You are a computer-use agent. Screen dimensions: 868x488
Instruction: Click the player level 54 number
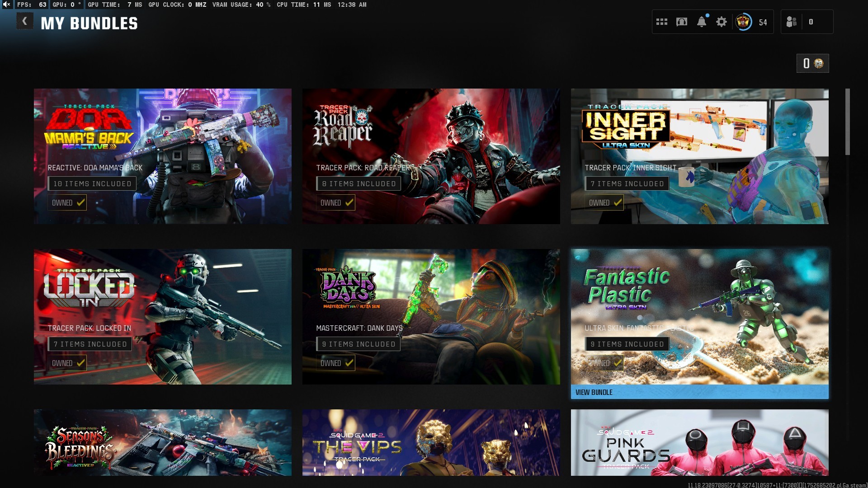click(x=763, y=22)
